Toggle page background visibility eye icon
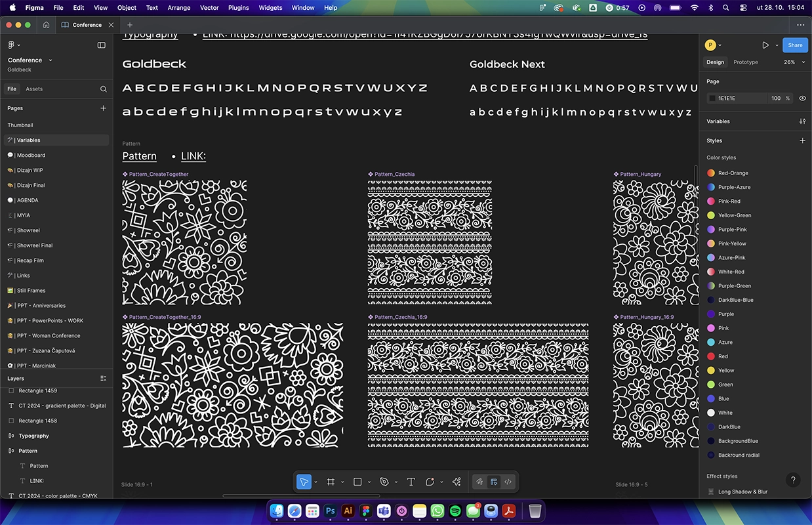Viewport: 812px width, 525px height. coord(802,98)
